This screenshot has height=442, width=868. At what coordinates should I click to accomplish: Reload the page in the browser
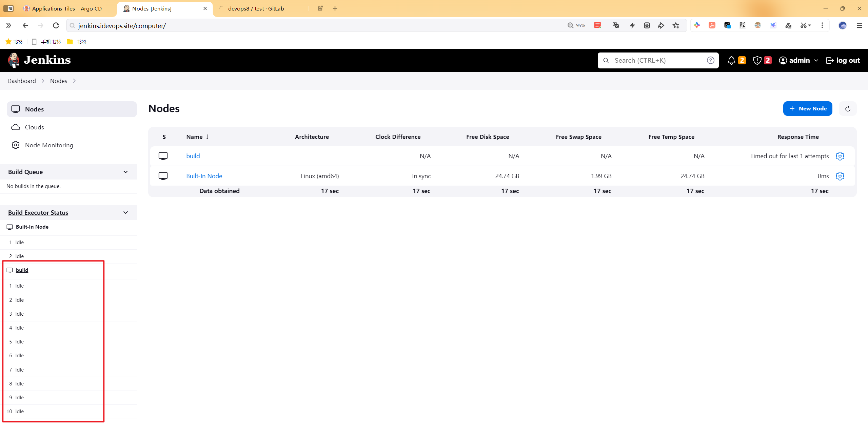coord(56,25)
